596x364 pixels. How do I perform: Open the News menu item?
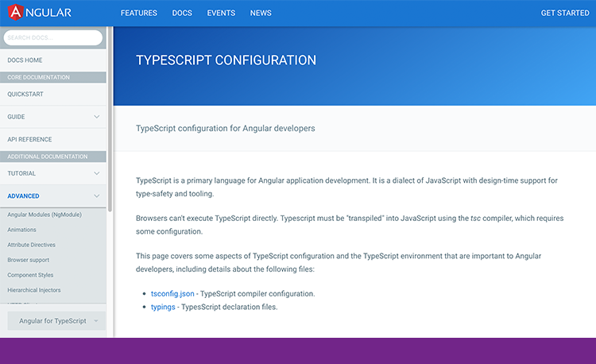261,13
